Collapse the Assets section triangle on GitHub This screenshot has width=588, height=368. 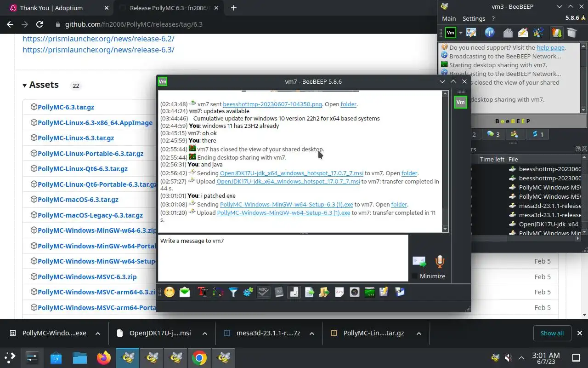click(25, 85)
